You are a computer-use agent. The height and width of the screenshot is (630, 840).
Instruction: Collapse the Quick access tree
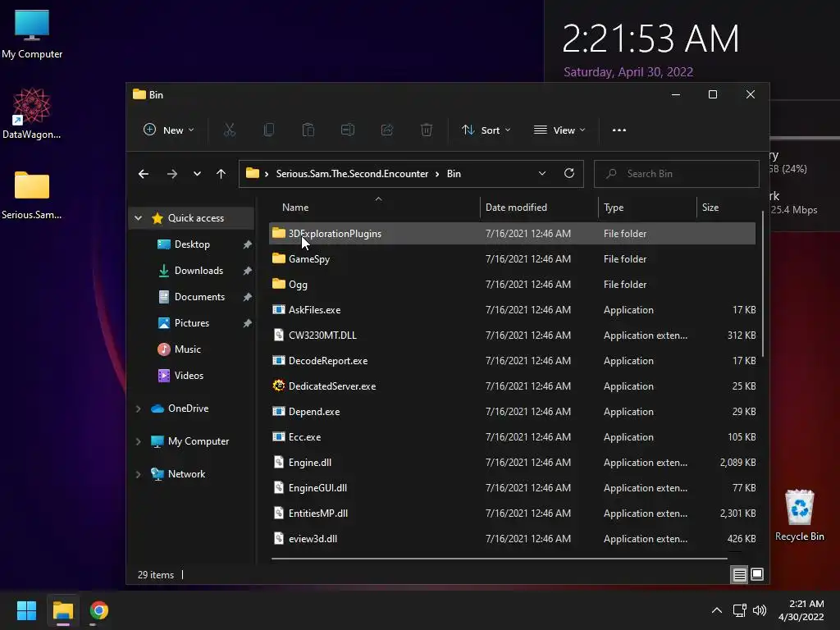coord(138,218)
